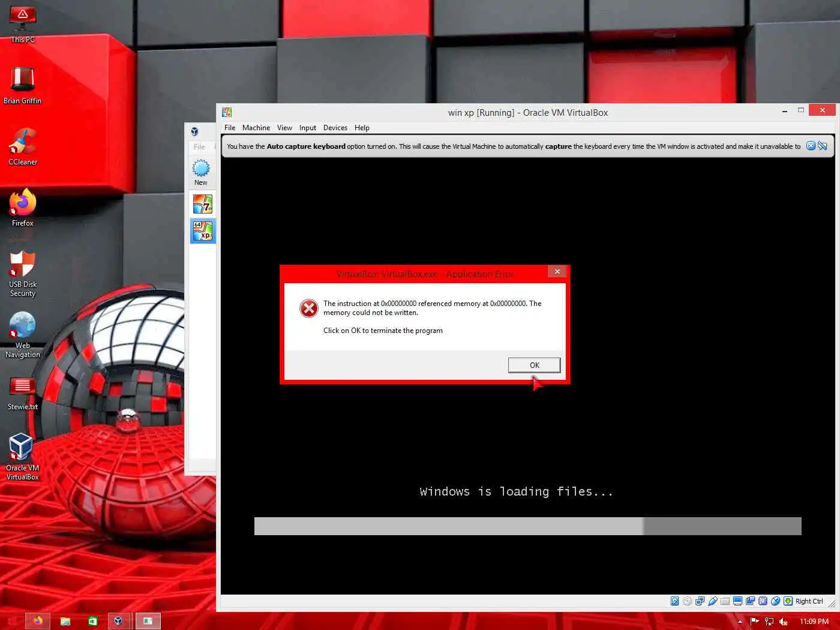Click the don't-show-again notification icon
This screenshot has height=630, width=840.
coord(823,146)
